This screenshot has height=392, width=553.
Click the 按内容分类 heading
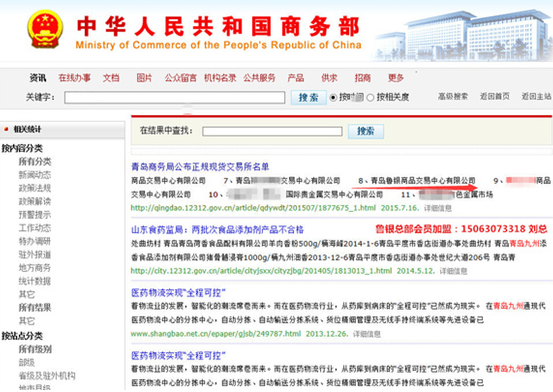coord(22,149)
